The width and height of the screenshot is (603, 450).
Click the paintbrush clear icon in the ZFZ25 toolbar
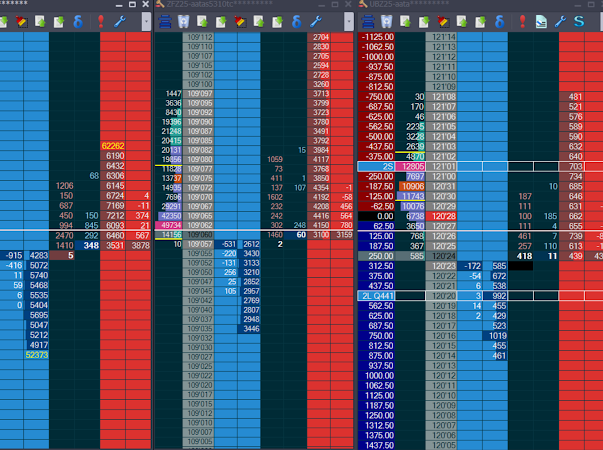[240, 22]
